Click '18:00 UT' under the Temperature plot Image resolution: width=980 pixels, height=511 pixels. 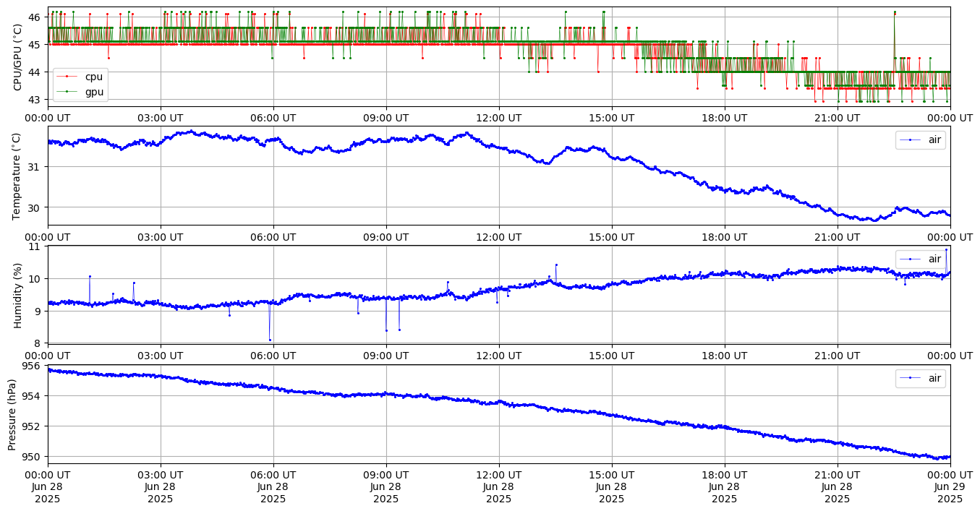(x=725, y=237)
